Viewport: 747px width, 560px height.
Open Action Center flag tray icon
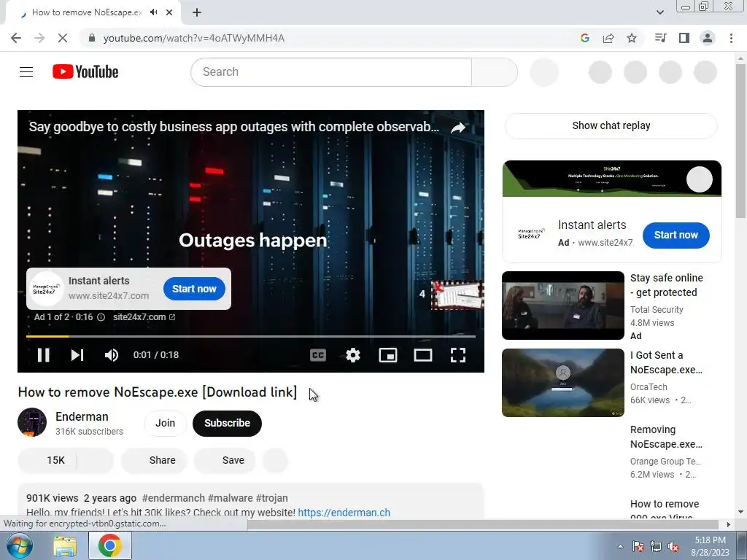(638, 546)
